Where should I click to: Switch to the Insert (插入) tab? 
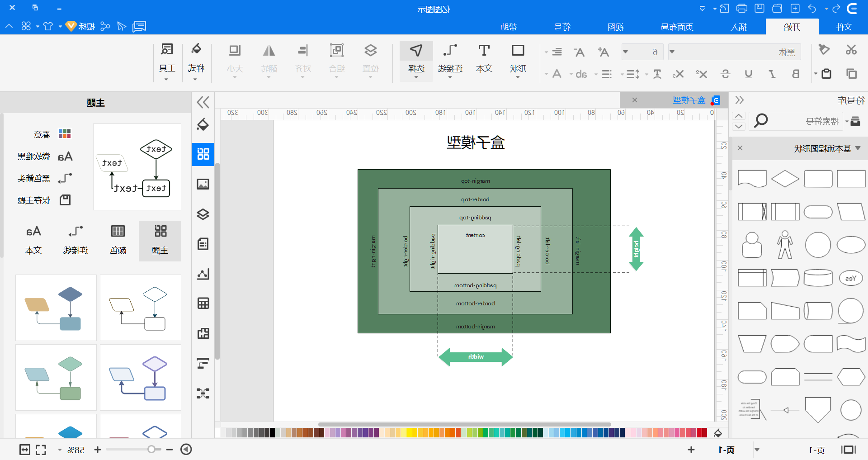click(739, 27)
